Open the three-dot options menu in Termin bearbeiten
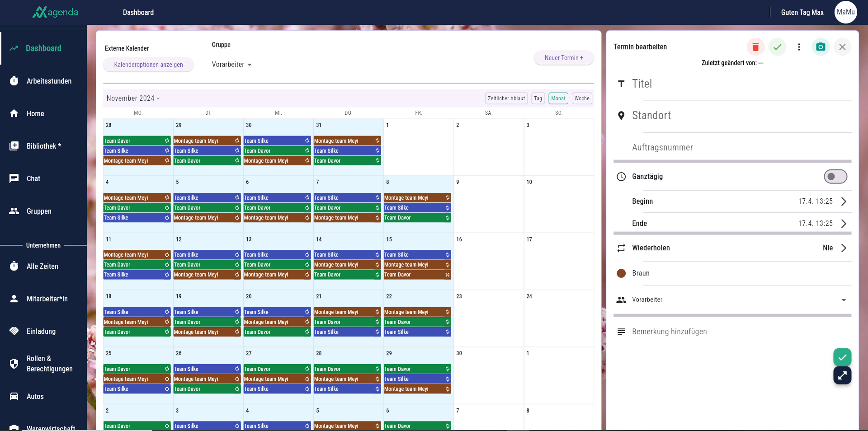This screenshot has width=868, height=431. (798, 47)
